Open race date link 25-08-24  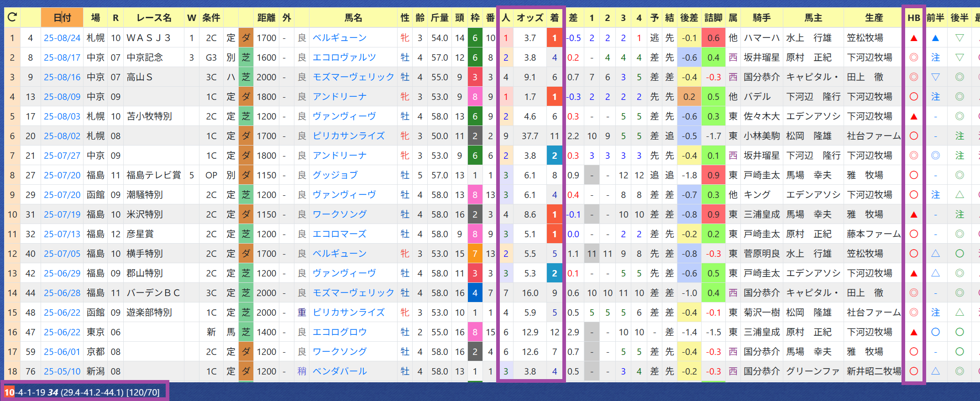(x=62, y=38)
